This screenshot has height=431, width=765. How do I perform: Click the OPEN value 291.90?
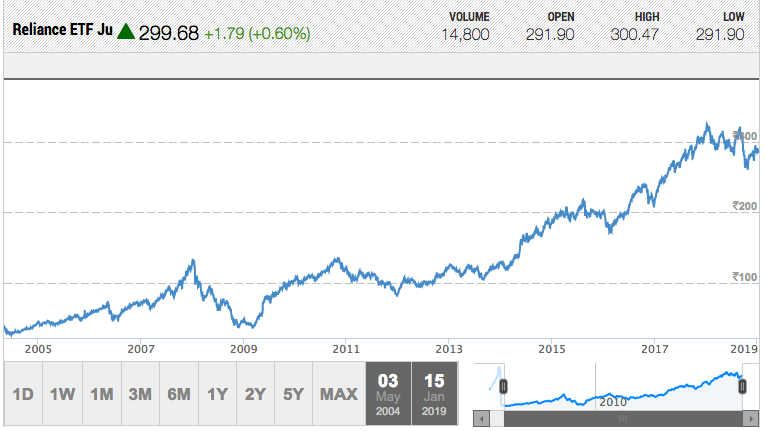[x=550, y=35]
